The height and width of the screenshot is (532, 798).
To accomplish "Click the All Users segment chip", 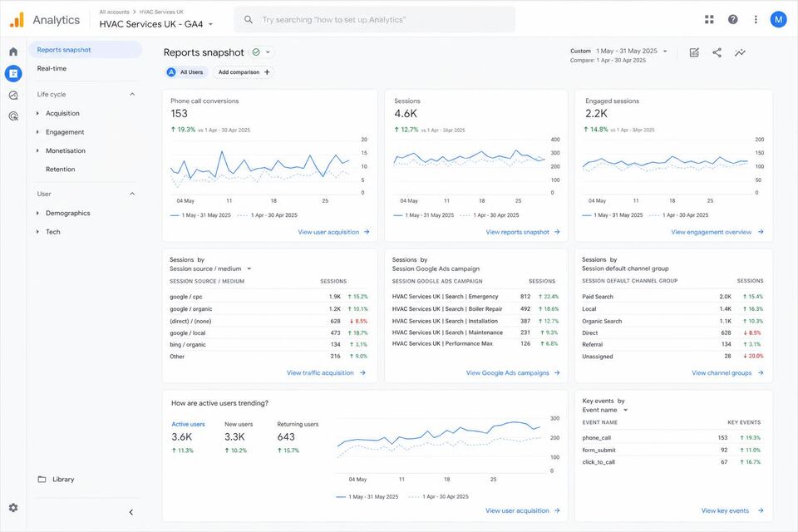I will tap(185, 72).
